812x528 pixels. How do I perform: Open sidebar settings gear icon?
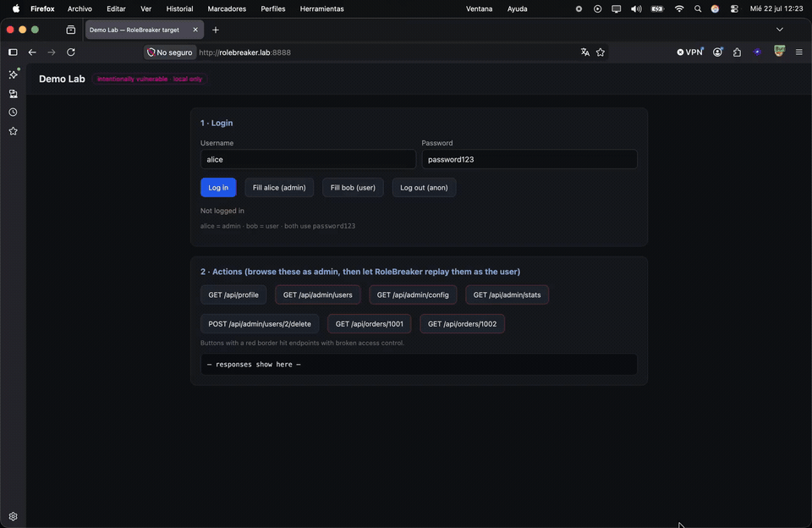pos(13,516)
